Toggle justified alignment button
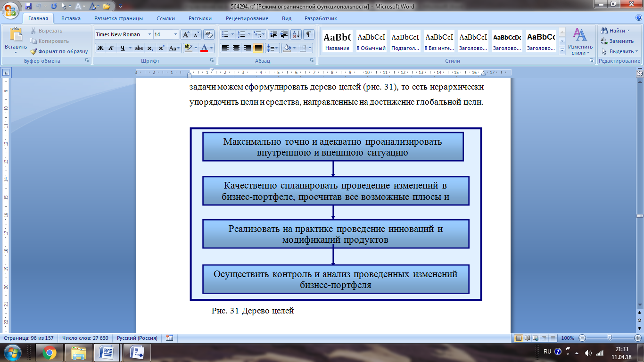Screen dimensions: 644x362 pyautogui.click(x=258, y=48)
